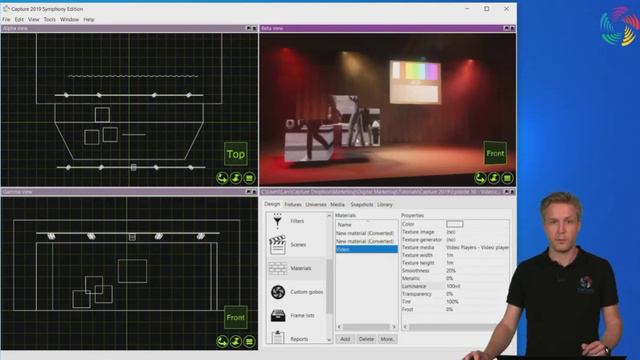Open the File menu

click(6, 19)
